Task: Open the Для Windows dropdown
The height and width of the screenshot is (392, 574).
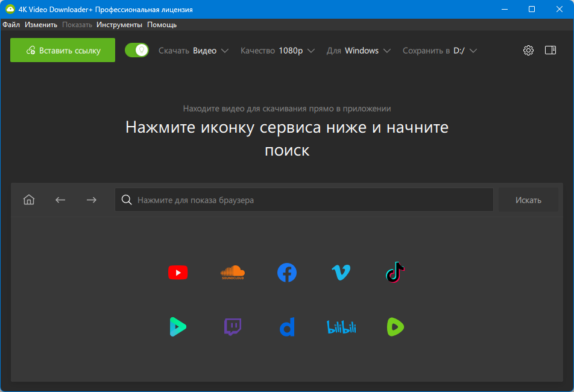Action: (x=359, y=51)
